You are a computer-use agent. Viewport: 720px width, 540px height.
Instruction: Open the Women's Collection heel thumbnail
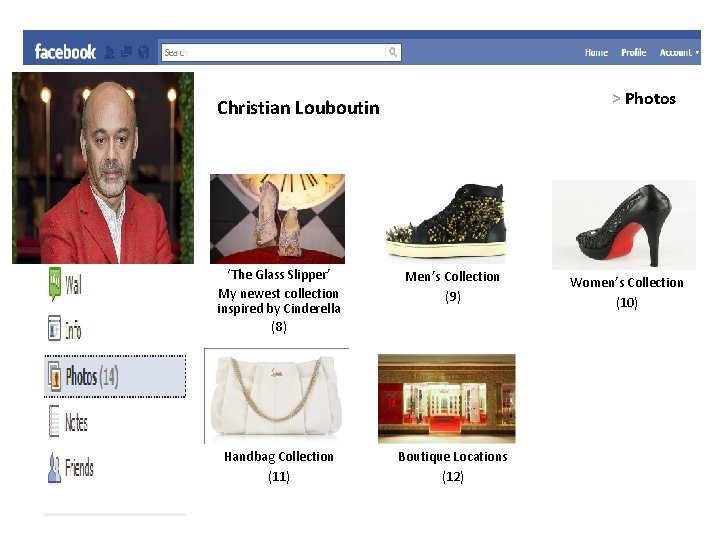point(624,225)
